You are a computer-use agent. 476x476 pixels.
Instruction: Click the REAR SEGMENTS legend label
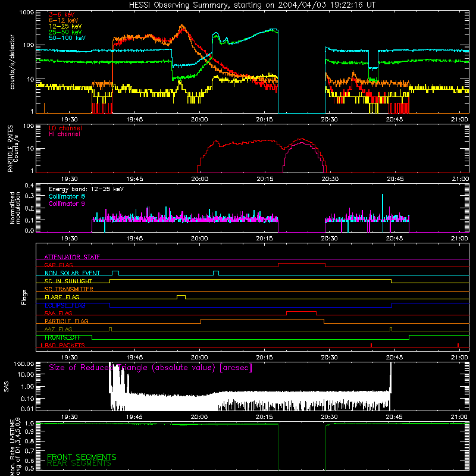click(79, 464)
